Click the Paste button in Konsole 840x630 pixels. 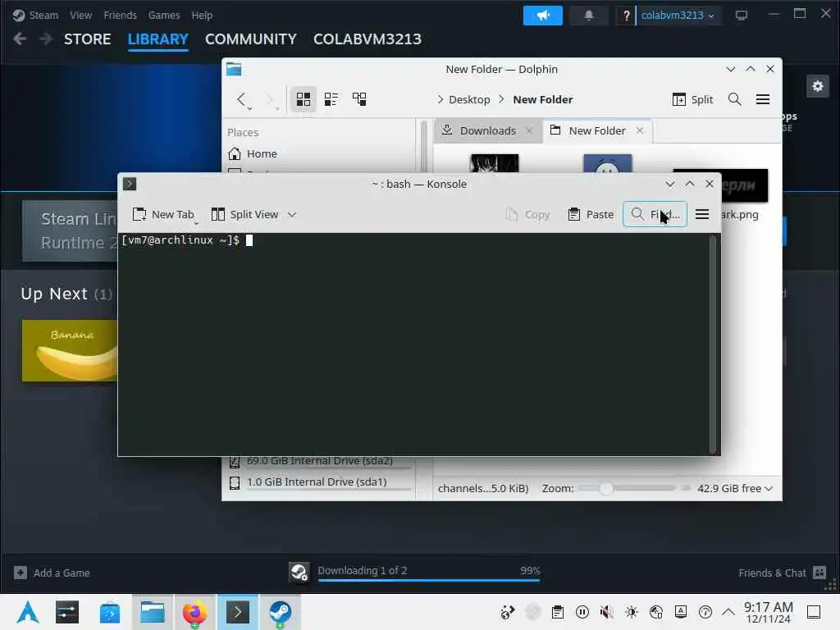point(591,214)
